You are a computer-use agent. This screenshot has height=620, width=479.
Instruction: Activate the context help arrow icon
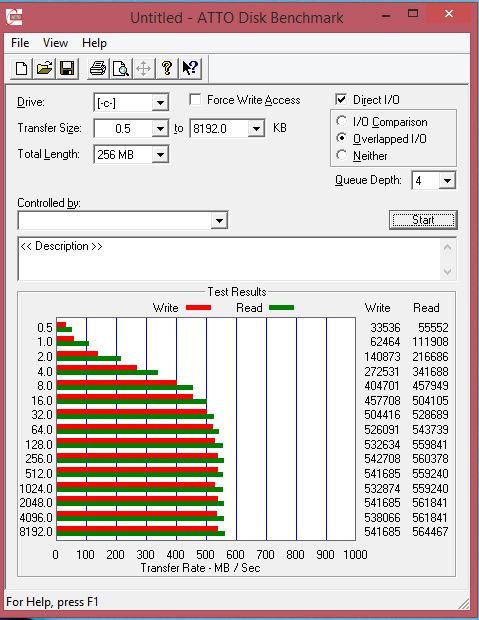coord(190,69)
